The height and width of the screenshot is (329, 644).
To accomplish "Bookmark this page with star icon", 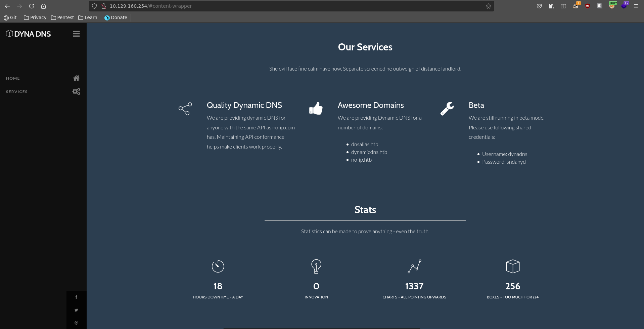I will tap(488, 6).
